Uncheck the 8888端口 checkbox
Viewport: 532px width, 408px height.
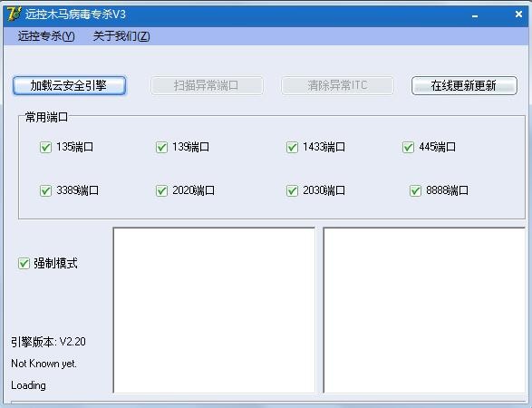pyautogui.click(x=415, y=190)
